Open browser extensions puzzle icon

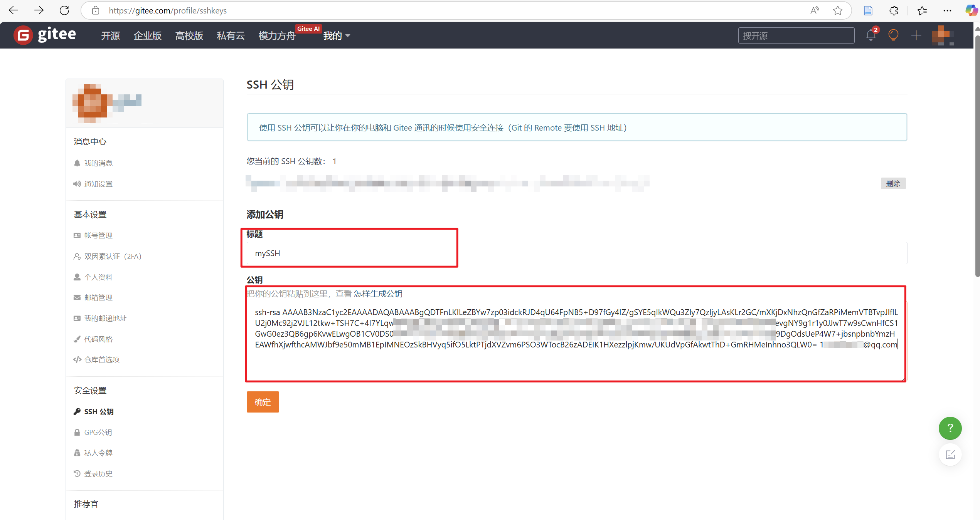pyautogui.click(x=894, y=10)
